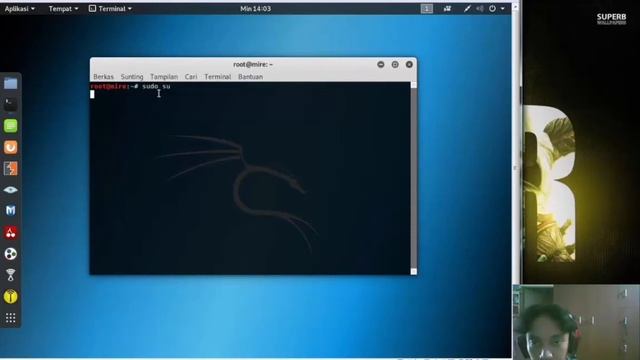
Task: Minimize the root@mire terminal window
Action: click(381, 64)
